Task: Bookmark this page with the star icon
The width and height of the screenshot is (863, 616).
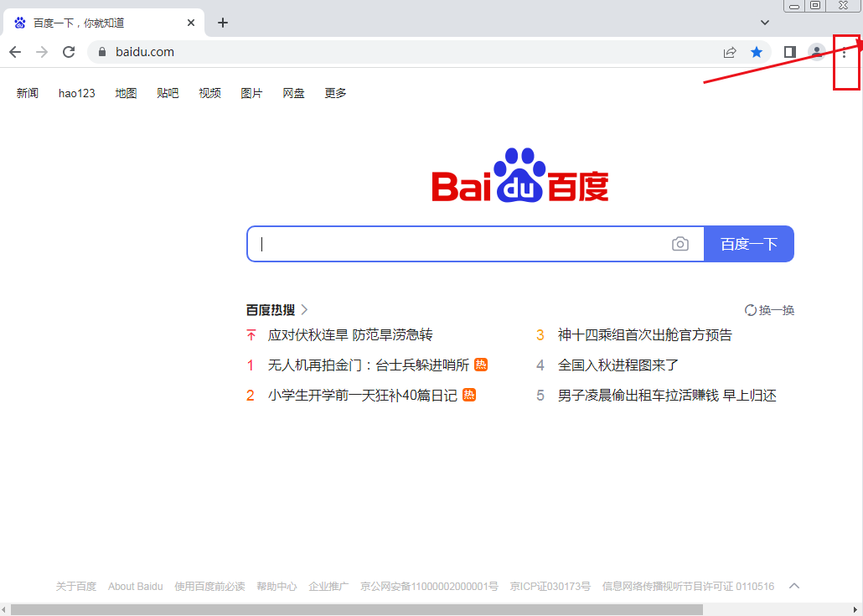Action: tap(757, 51)
